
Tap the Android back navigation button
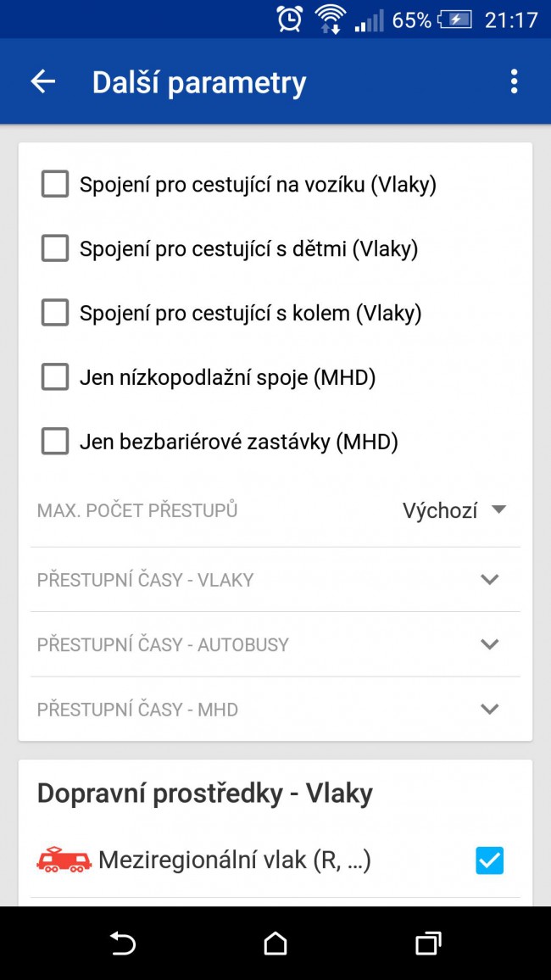(123, 943)
